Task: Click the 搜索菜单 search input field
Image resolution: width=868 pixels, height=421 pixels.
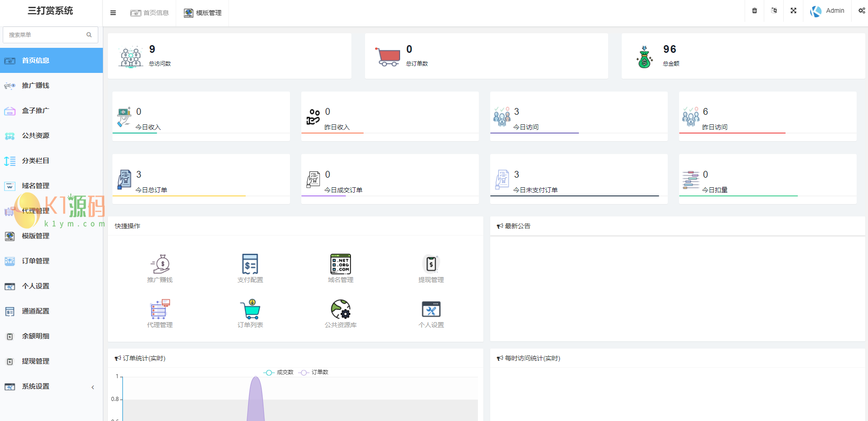Action: [46, 35]
